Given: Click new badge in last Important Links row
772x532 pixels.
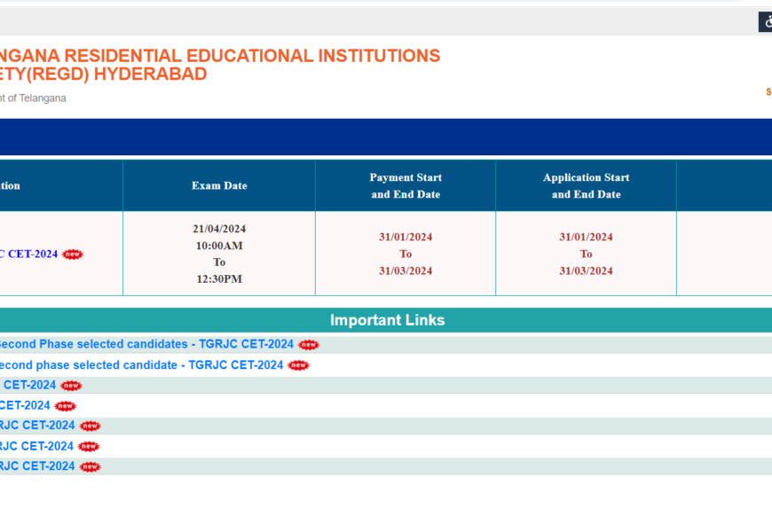Looking at the screenshot, I should click(x=90, y=467).
